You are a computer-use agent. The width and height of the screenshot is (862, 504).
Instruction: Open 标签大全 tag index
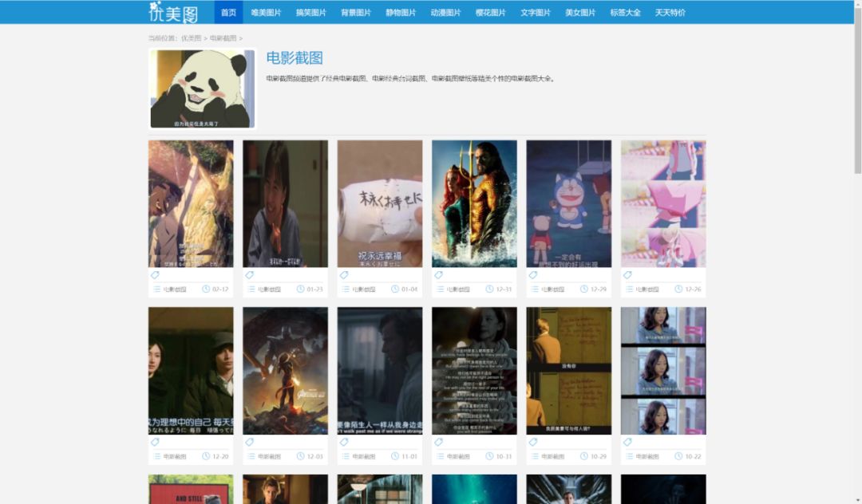[x=626, y=12]
